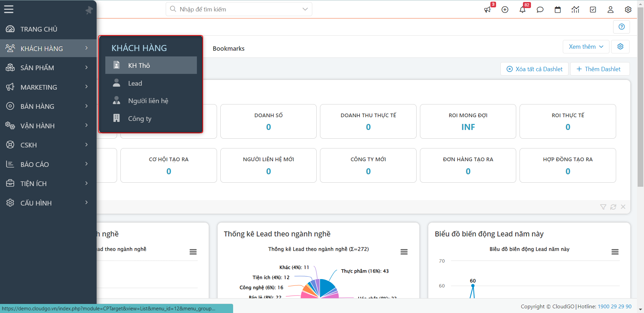
Task: Click the help question mark icon
Action: (622, 27)
